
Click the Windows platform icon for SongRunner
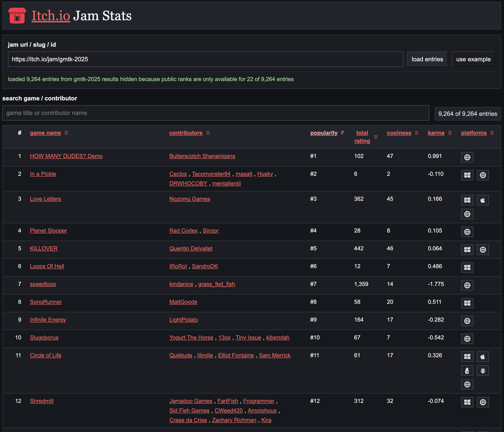(x=467, y=303)
